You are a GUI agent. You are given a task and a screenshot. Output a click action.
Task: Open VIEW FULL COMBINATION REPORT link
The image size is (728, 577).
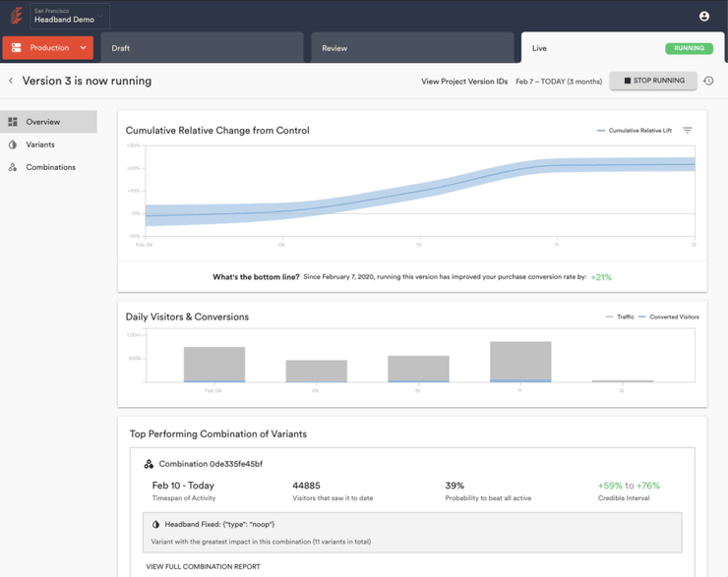[203, 566]
